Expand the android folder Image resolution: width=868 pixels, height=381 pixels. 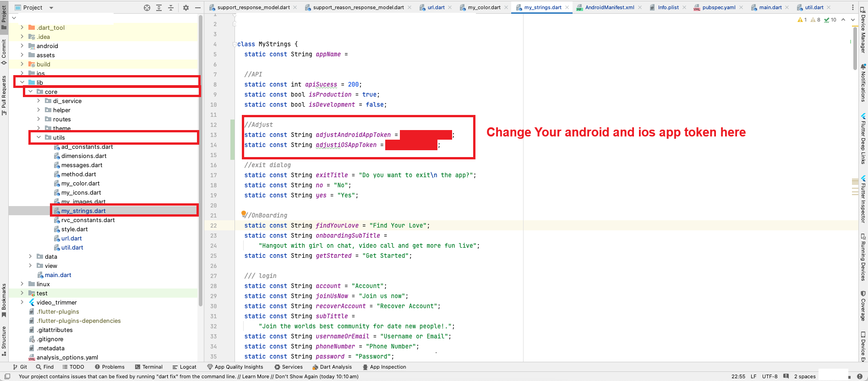[22, 46]
